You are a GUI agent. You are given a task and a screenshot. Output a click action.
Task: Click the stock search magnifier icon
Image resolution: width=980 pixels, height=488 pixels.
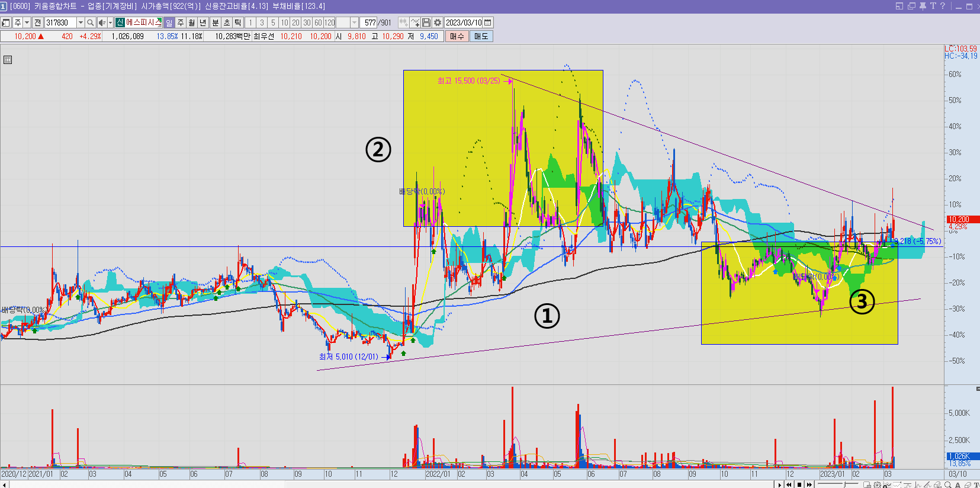click(x=90, y=23)
